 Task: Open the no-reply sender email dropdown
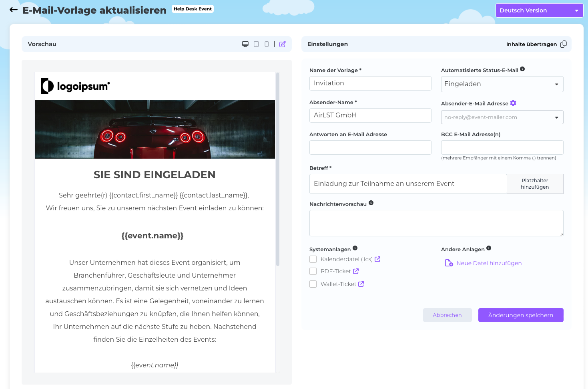[502, 117]
